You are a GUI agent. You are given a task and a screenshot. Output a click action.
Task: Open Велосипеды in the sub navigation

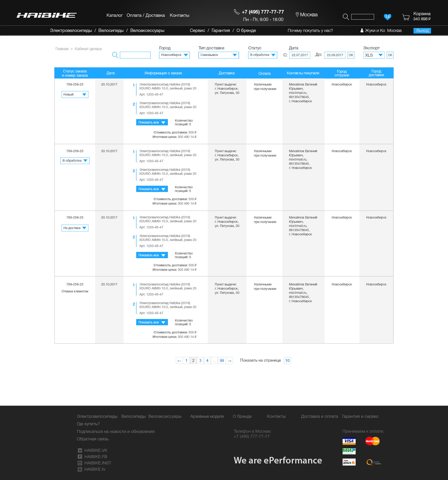111,31
